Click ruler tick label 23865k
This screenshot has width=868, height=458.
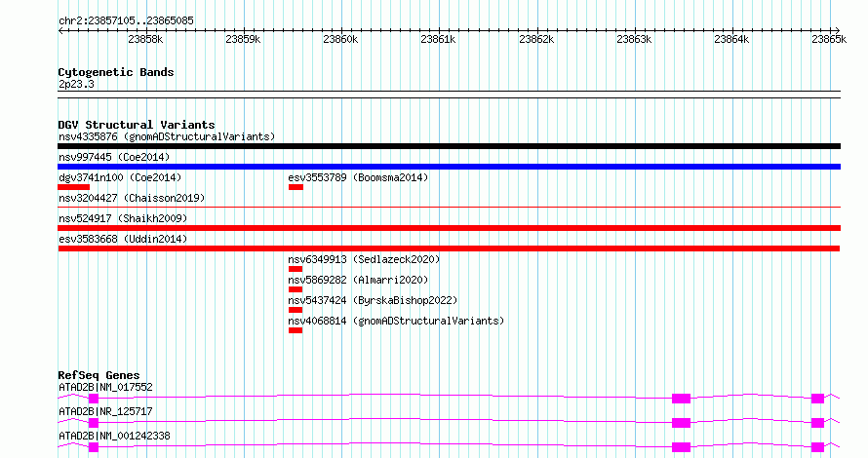pos(829,39)
